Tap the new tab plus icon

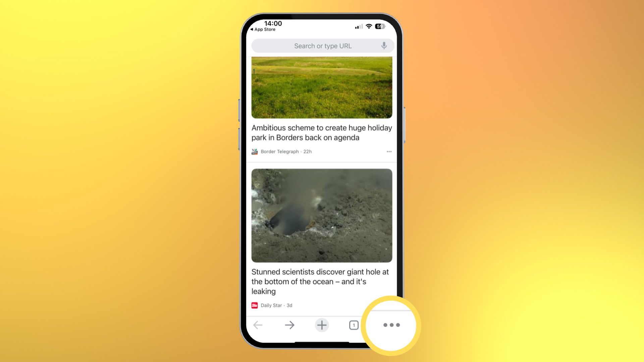[x=322, y=325]
